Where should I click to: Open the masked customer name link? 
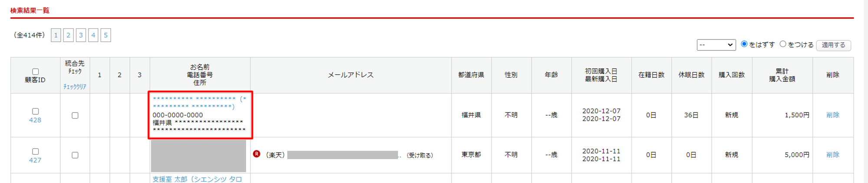(x=199, y=102)
